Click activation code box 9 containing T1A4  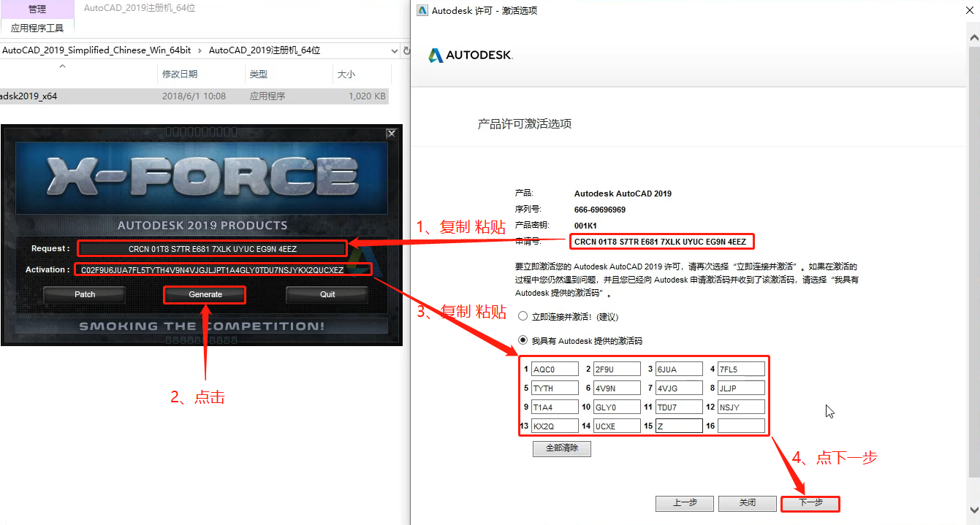555,407
